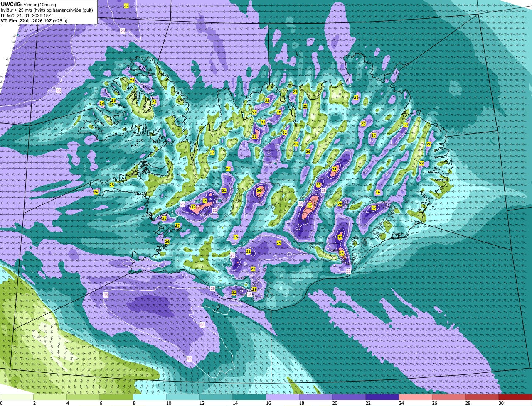The width and height of the screenshot is (532, 406).
Task: Select the 20–22 m/s violet legend swatch
Action: pos(349,397)
